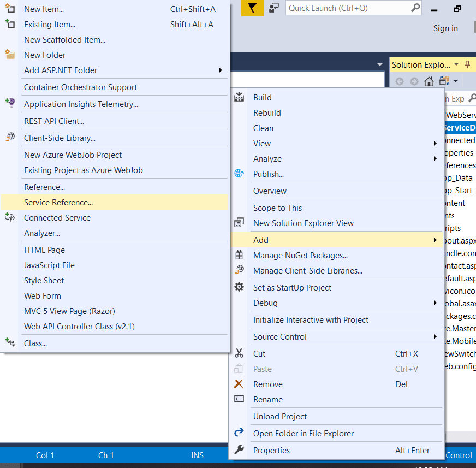Open the Sync/Switch Views dropdown arrow
Viewport: 476px width, 468px height.
pyautogui.click(x=455, y=81)
